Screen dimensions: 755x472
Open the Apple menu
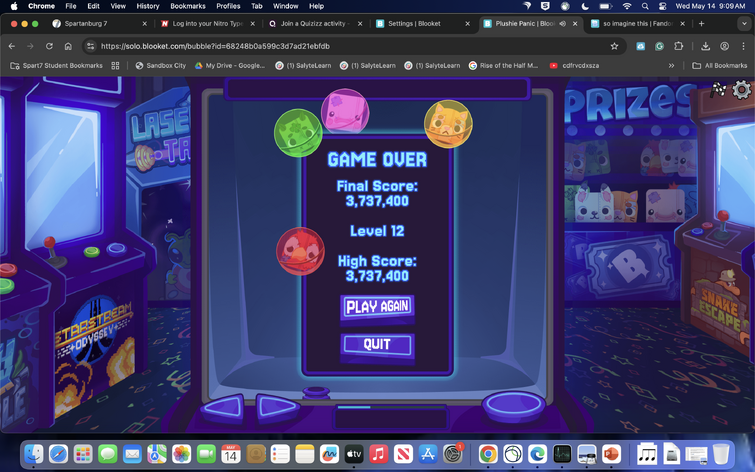click(14, 6)
